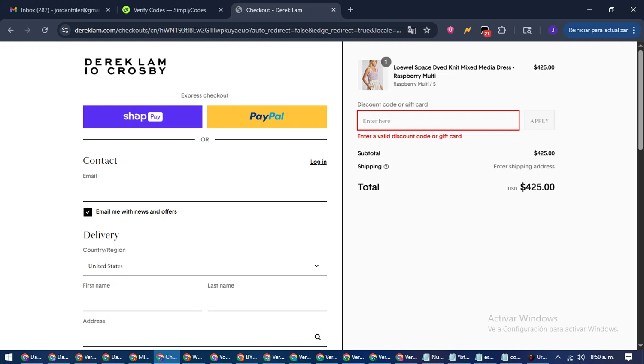Click the Total $425.00 amount
Screen dimensions: 644x364
coord(537,187)
